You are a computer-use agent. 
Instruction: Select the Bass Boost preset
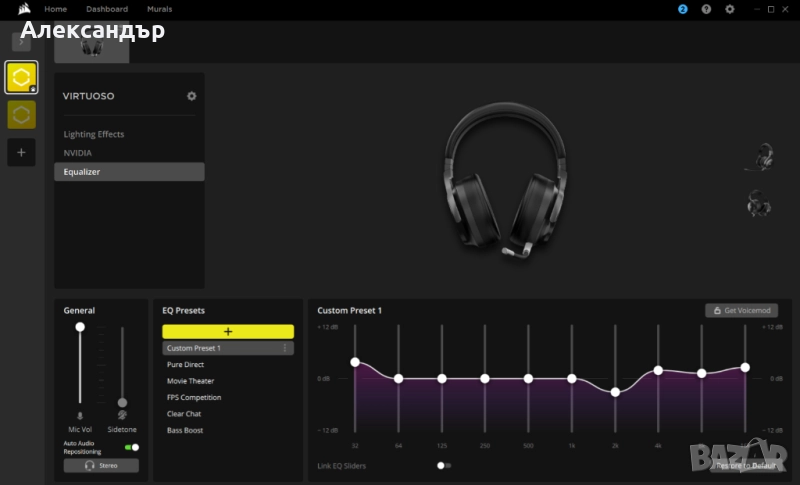[185, 430]
